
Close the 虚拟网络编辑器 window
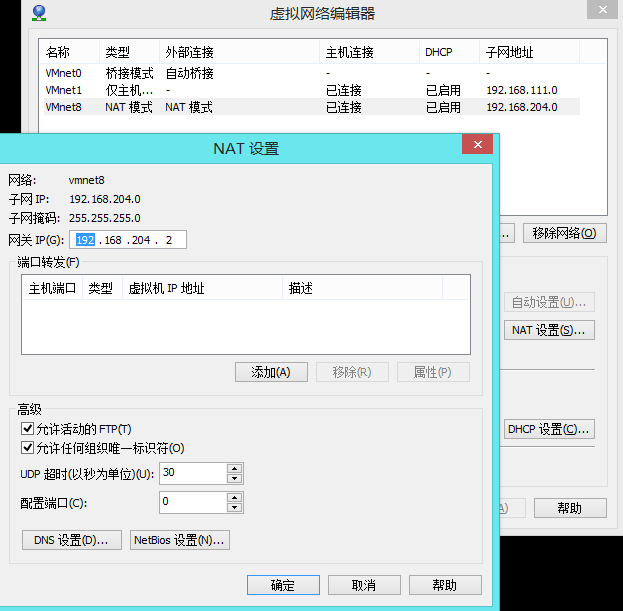coord(602,10)
